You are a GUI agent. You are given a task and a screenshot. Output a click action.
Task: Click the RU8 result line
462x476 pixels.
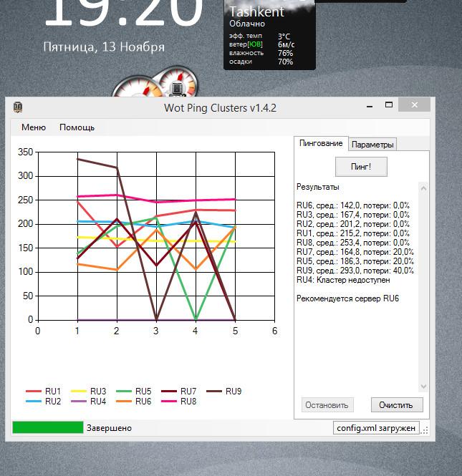353,243
